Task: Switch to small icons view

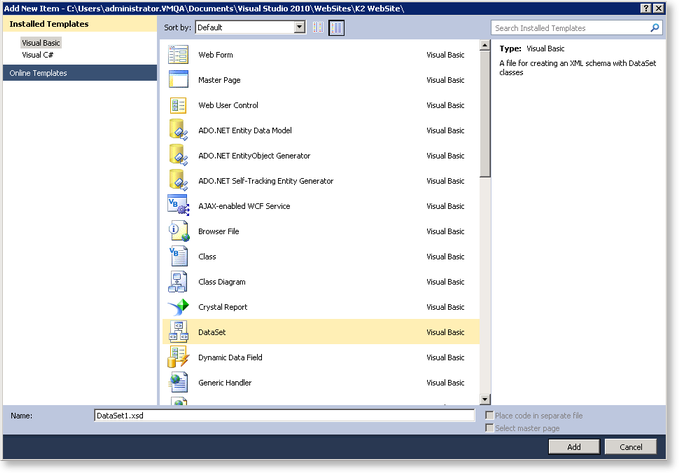Action: (318, 28)
